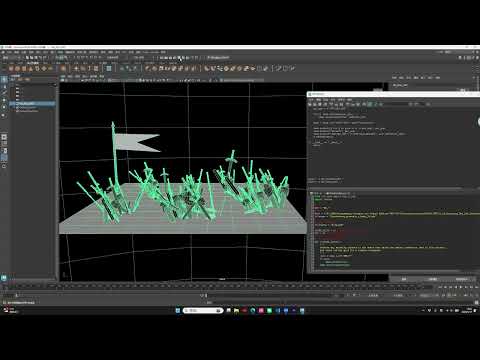Screen dimensions: 480x360
Task: Open File Explorer from the taskbar
Action: [x=236, y=310]
